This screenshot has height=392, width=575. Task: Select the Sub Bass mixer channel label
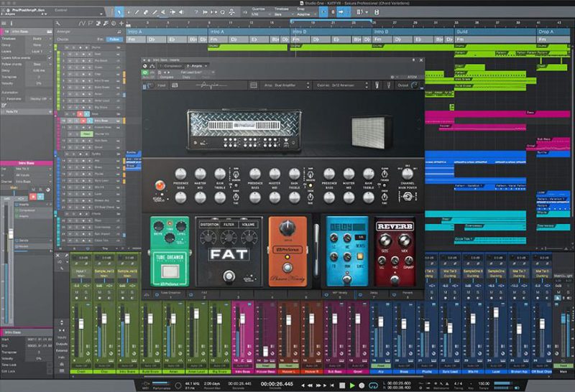(334, 371)
